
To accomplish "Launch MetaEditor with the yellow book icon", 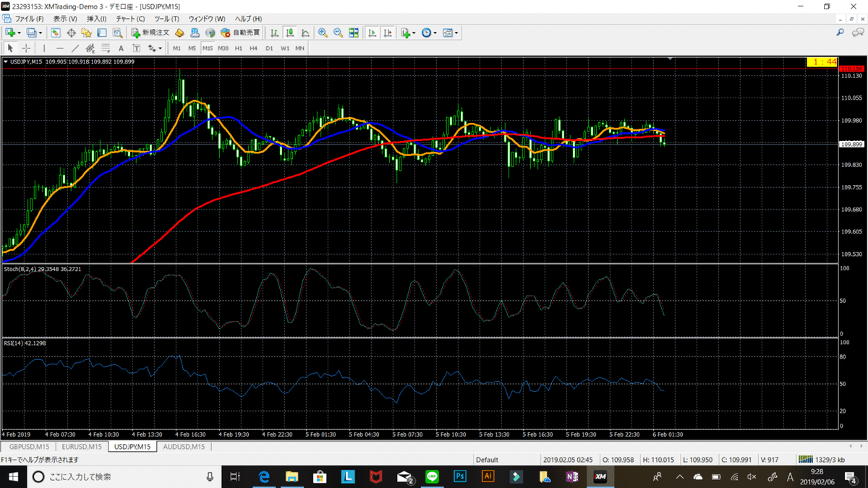I will 179,33.
